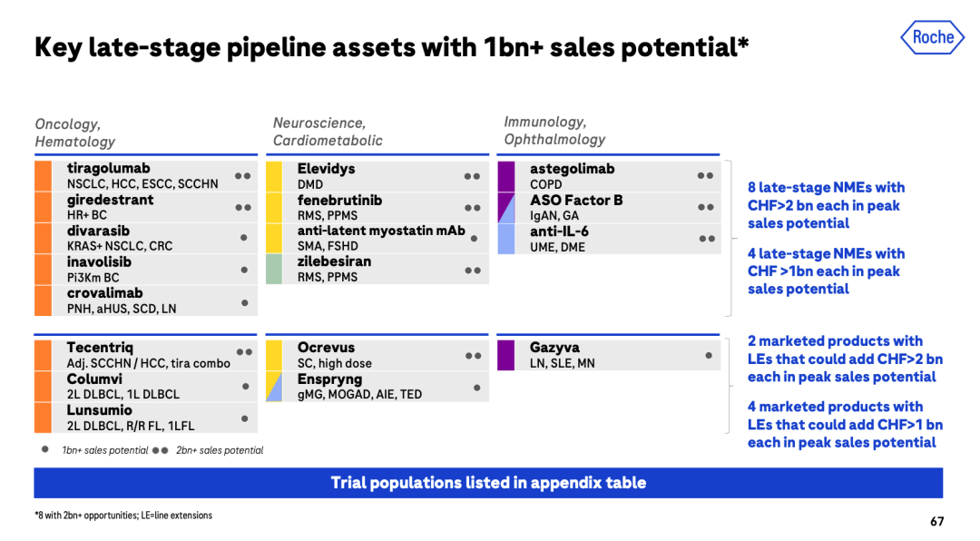980x541 pixels.
Task: Click the single dot next to divarasib
Action: point(244,238)
